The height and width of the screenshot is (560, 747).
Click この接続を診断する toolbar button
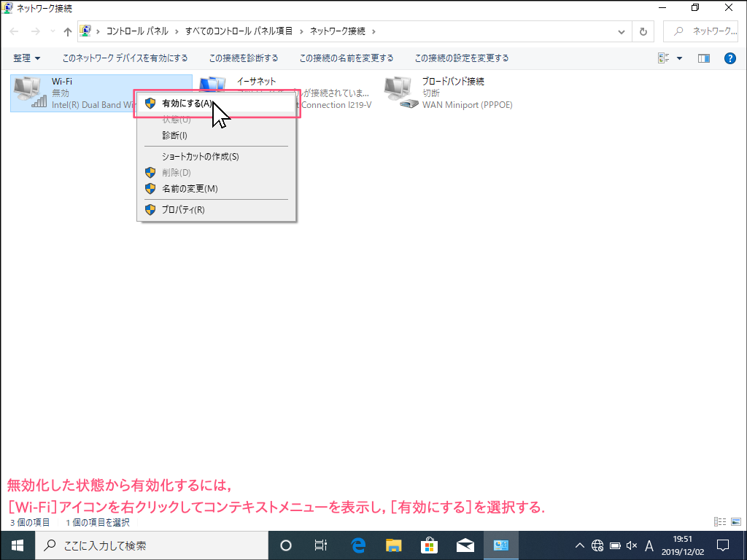click(x=243, y=58)
